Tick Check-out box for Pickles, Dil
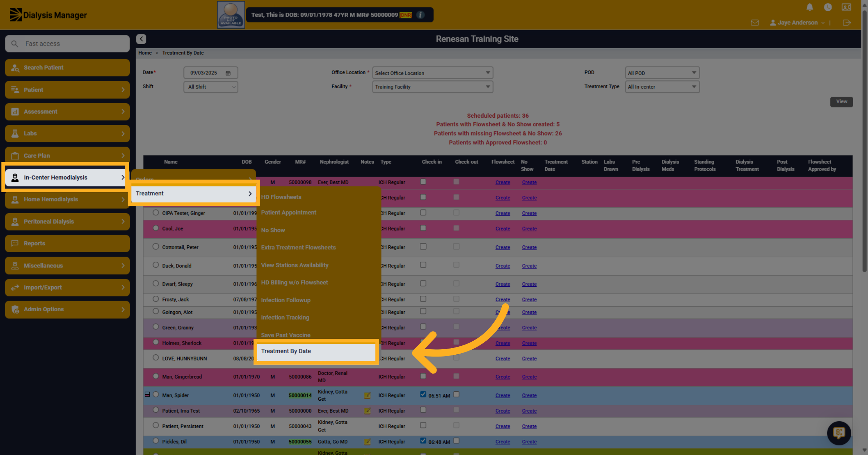Screen dimensions: 868x455 pos(456,441)
